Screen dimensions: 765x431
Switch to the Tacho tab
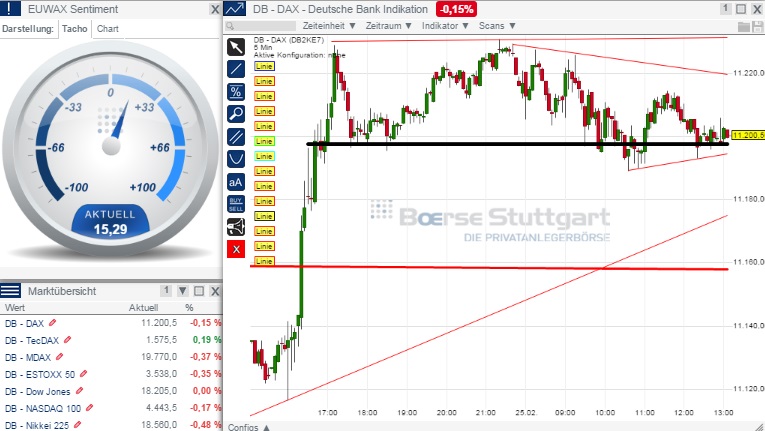(75, 29)
